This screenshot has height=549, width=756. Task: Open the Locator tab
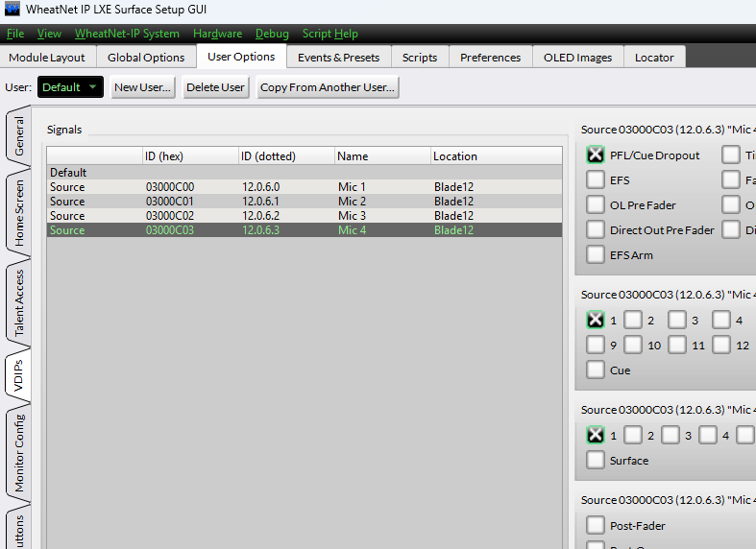point(654,58)
